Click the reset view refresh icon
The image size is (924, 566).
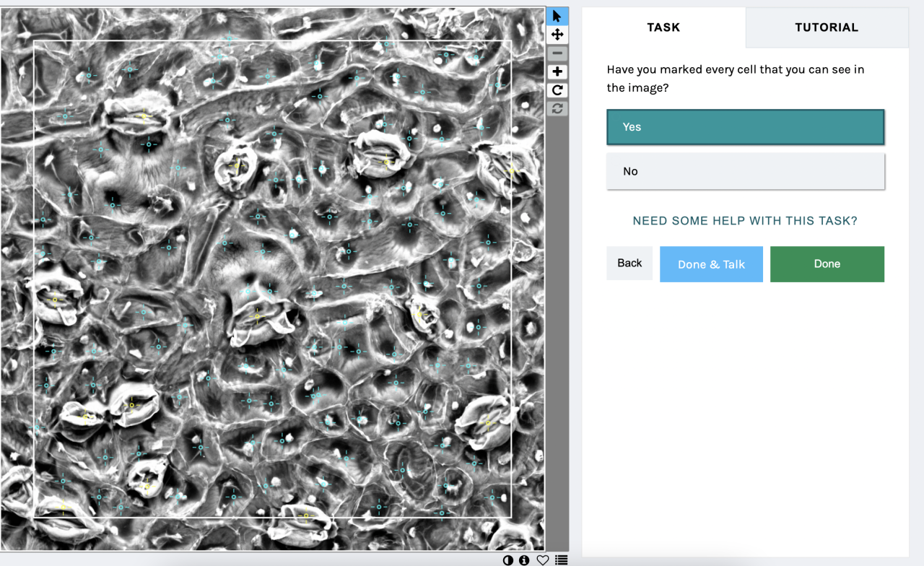pos(557,108)
